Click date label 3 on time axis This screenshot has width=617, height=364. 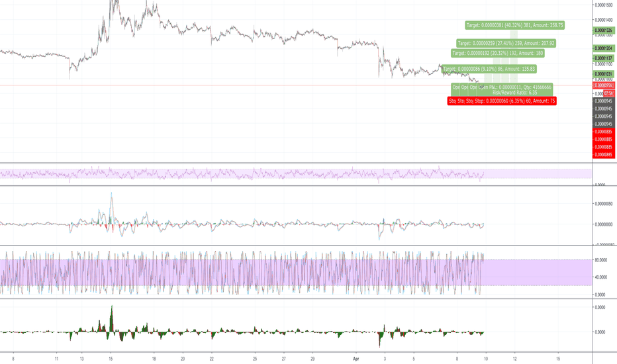[385, 359]
